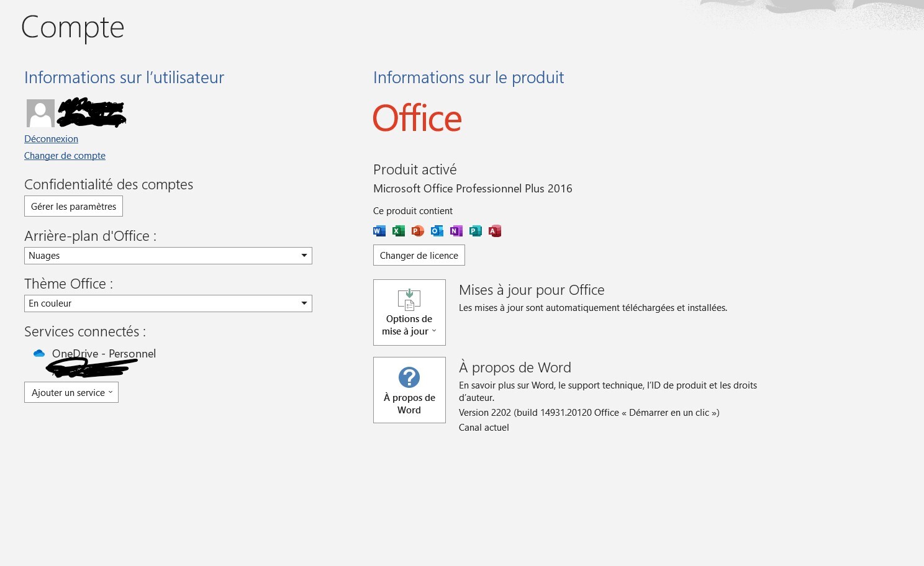This screenshot has height=566, width=924.
Task: Click the PowerPoint app icon
Action: click(418, 231)
